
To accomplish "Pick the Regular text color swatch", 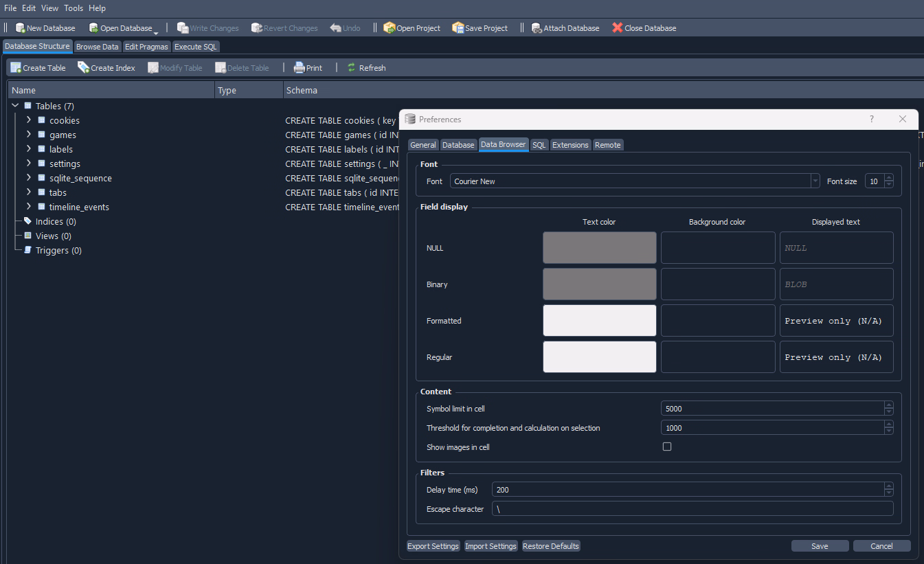I will (600, 357).
